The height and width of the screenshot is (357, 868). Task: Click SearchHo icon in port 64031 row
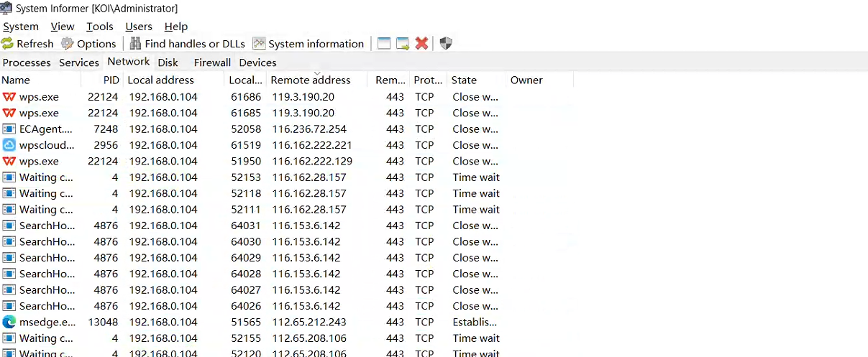(9, 226)
